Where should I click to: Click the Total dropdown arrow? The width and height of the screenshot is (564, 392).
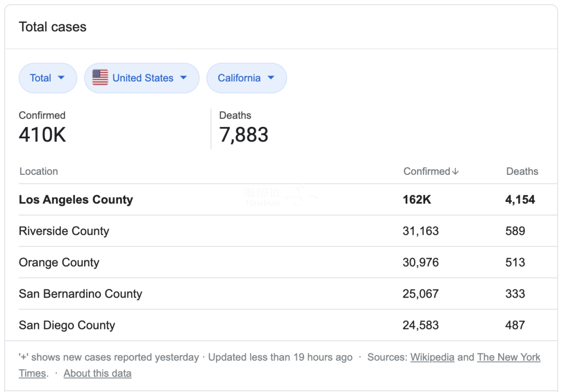tap(61, 78)
